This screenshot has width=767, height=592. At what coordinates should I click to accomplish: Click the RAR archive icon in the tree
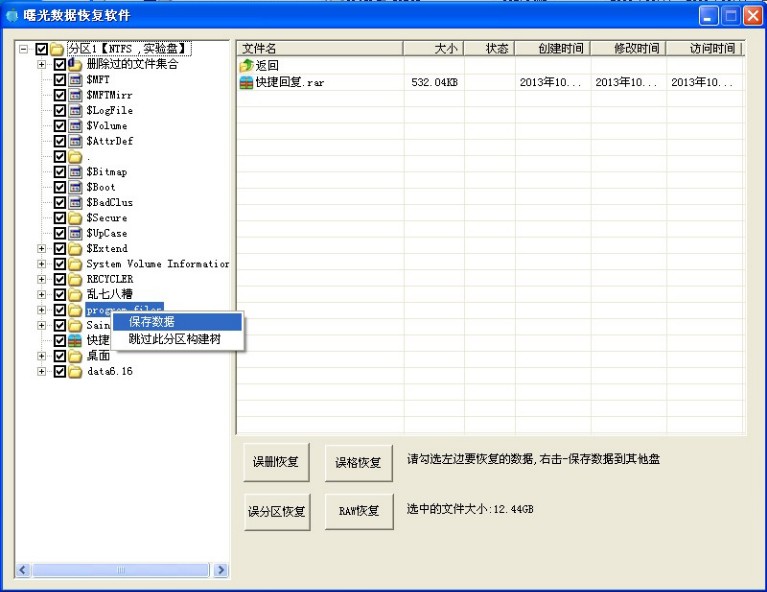coord(75,341)
